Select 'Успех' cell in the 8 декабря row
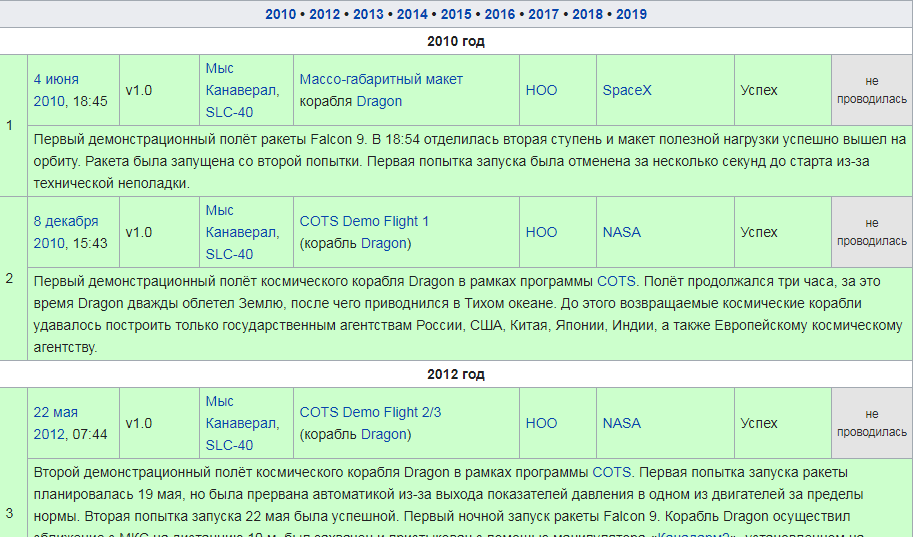Screen dimensions: 915x537 click(783, 232)
